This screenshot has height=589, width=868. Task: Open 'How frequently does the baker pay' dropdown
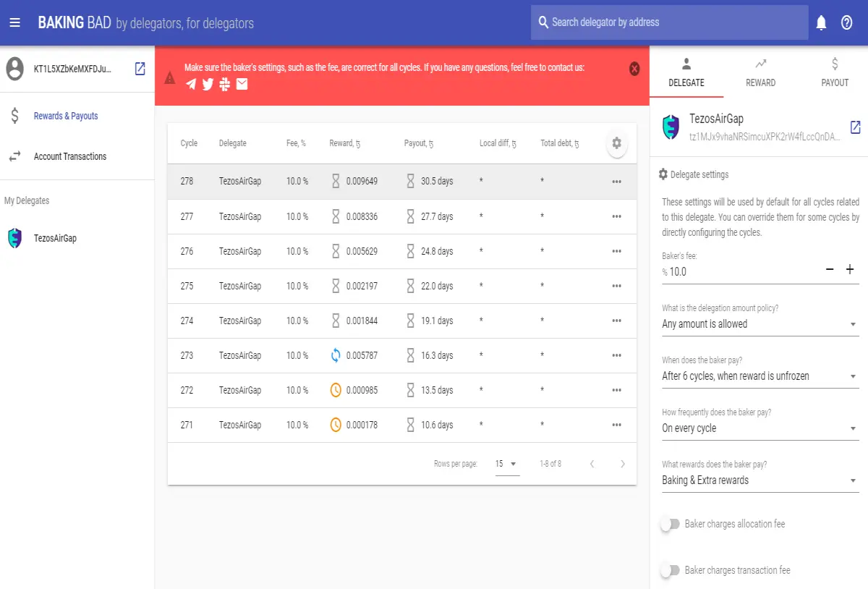click(760, 428)
